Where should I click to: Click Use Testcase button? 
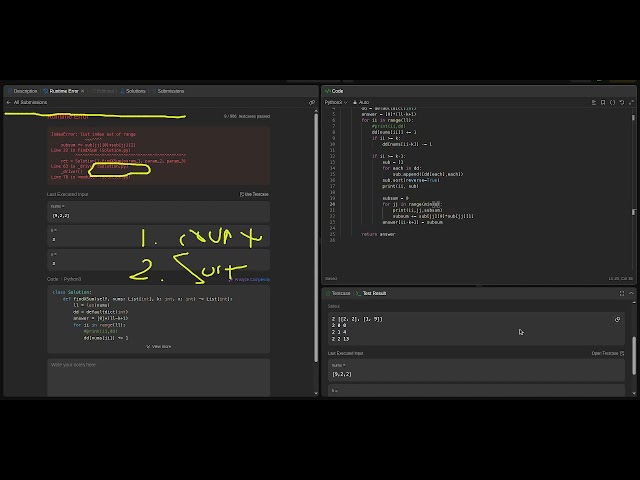pyautogui.click(x=254, y=194)
